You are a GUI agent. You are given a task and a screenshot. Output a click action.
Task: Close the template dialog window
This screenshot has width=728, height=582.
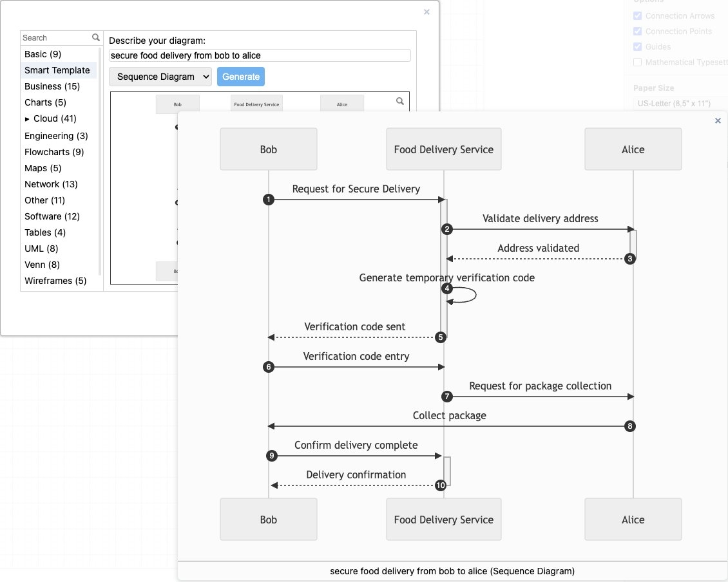(426, 12)
